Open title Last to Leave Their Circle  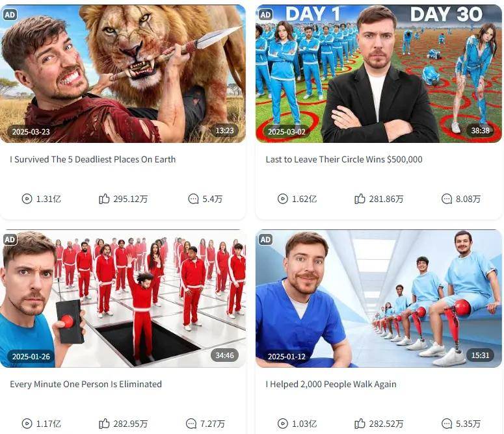pos(344,159)
